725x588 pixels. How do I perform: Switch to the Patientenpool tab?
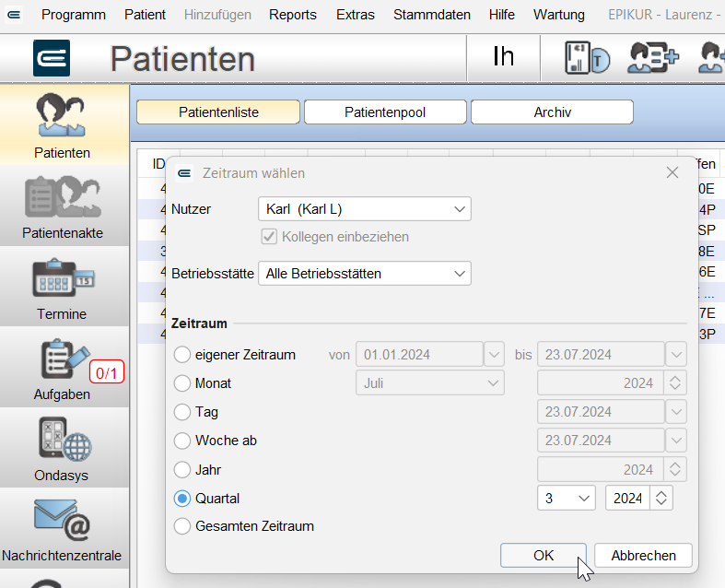(385, 112)
